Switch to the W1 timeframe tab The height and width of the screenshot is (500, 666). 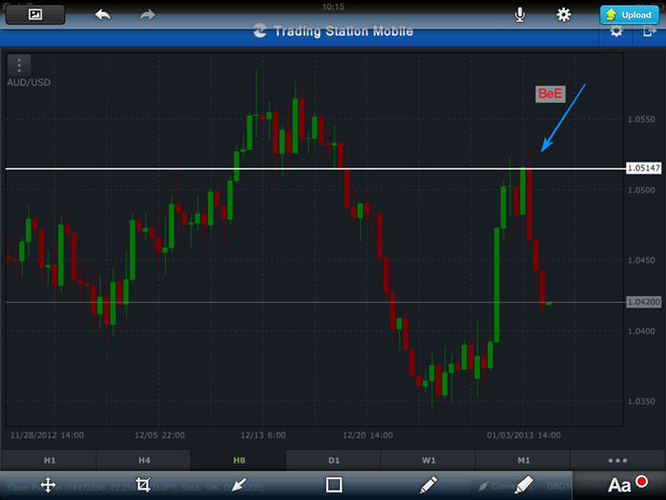429,460
